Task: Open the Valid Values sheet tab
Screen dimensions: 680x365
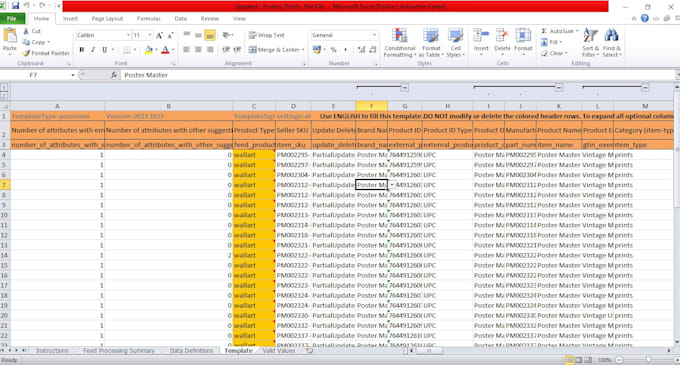Action: point(278,351)
